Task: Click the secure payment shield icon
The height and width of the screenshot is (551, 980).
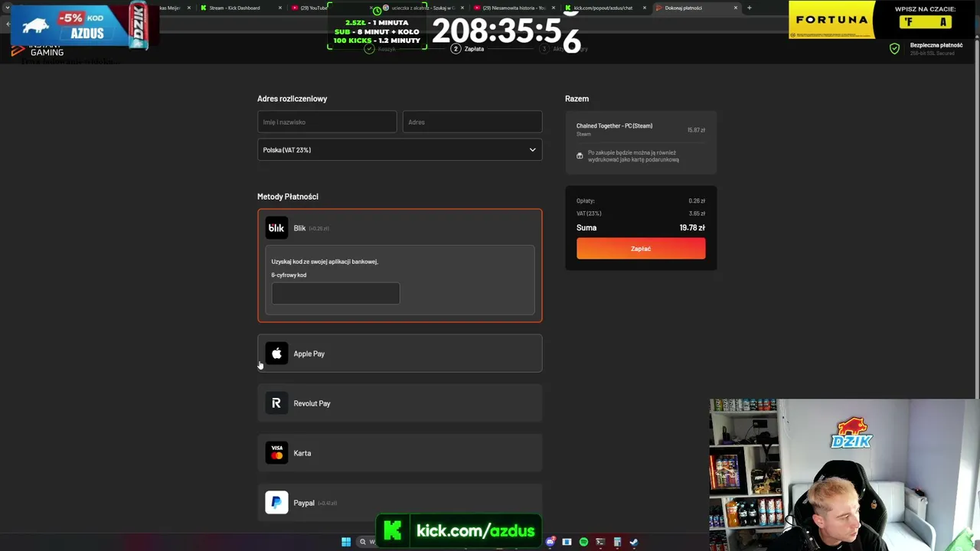Action: coord(894,49)
